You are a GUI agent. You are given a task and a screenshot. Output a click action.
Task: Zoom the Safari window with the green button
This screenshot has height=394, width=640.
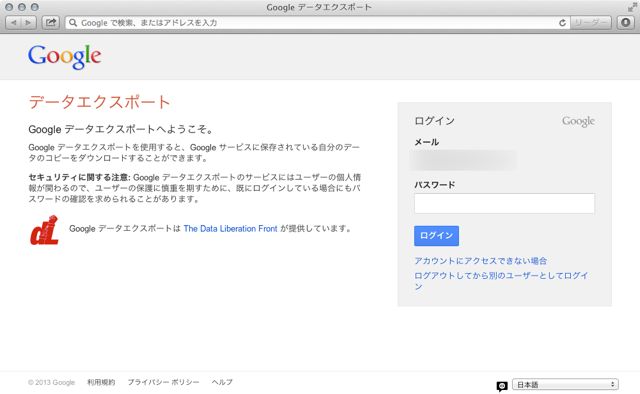pyautogui.click(x=35, y=7)
